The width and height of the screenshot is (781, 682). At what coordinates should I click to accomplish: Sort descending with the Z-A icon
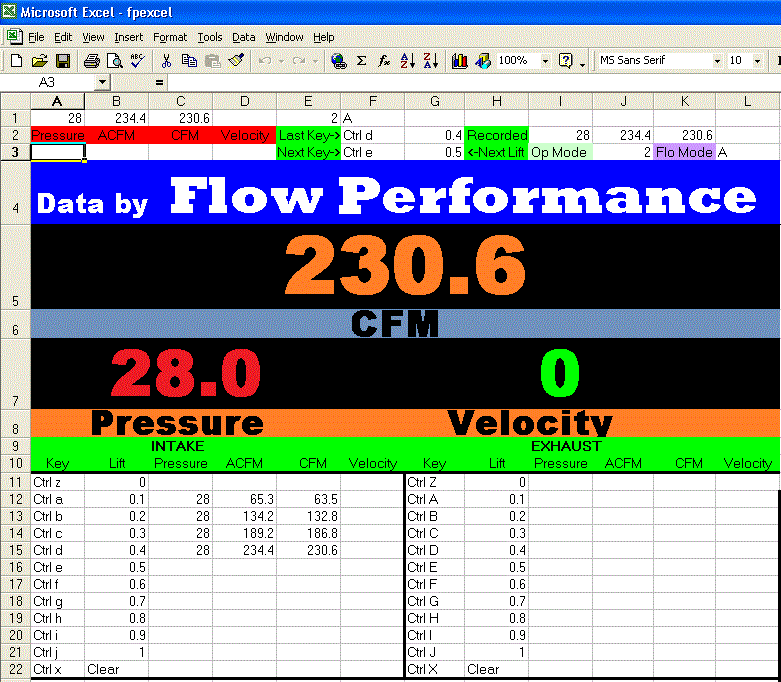pos(431,61)
